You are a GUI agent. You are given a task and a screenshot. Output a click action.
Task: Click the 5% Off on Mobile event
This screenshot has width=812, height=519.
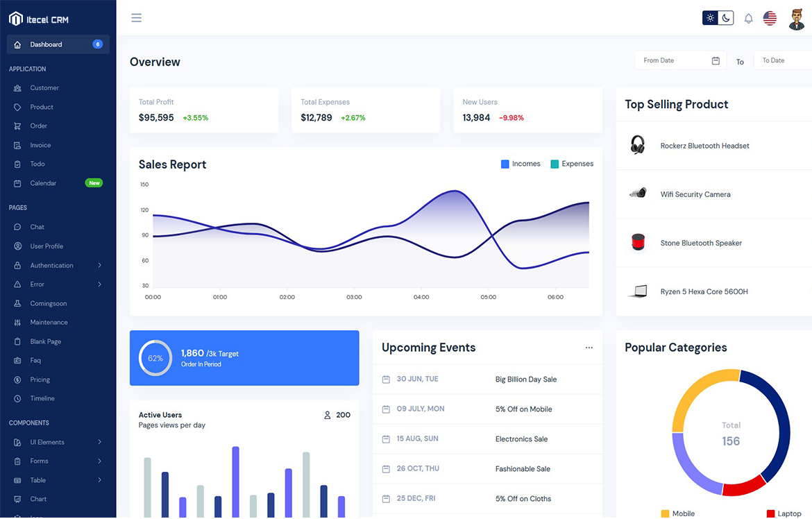(x=523, y=409)
